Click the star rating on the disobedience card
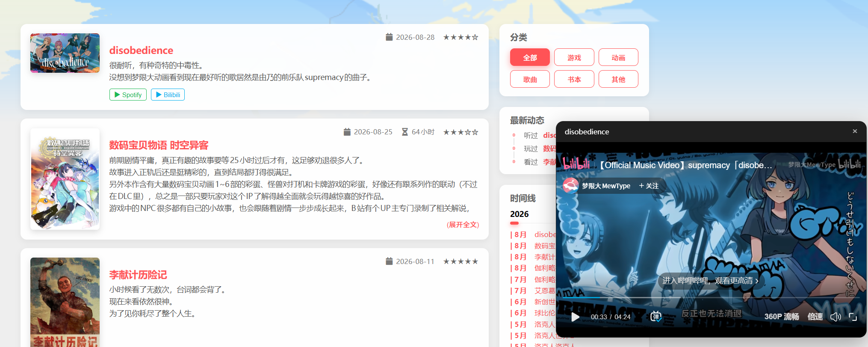Screen dimensions: 868x347 461,37
